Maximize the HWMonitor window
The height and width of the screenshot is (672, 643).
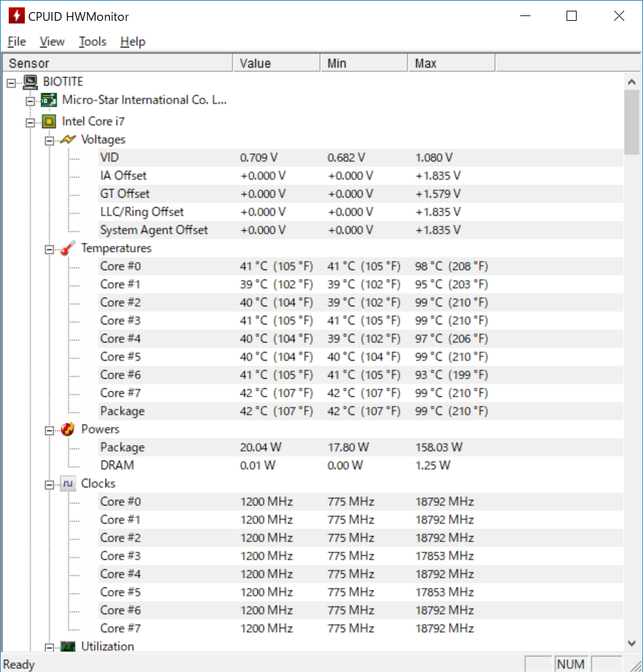click(571, 16)
